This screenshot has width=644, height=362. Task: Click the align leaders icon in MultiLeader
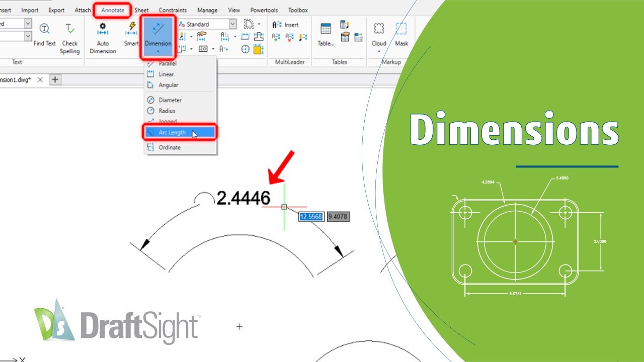[x=303, y=37]
